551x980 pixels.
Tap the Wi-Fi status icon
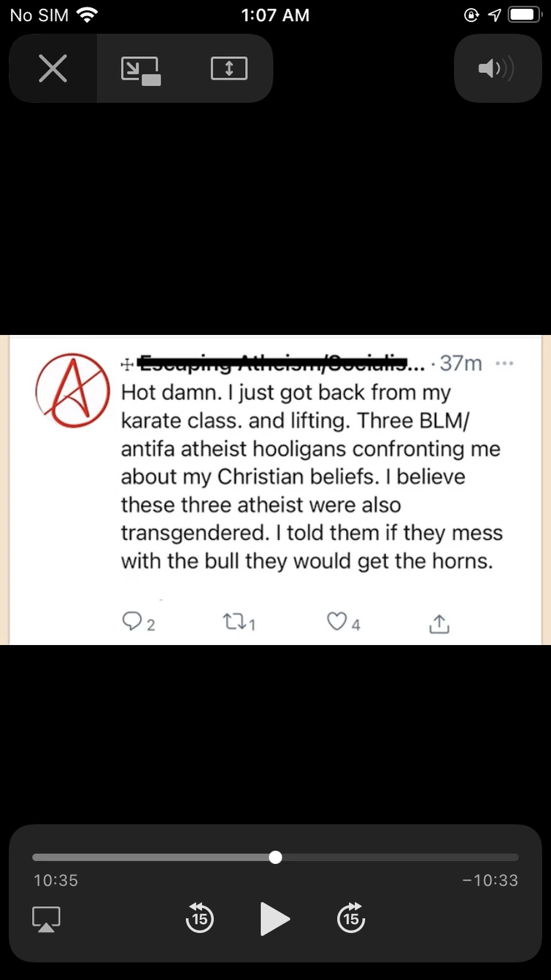point(87,15)
